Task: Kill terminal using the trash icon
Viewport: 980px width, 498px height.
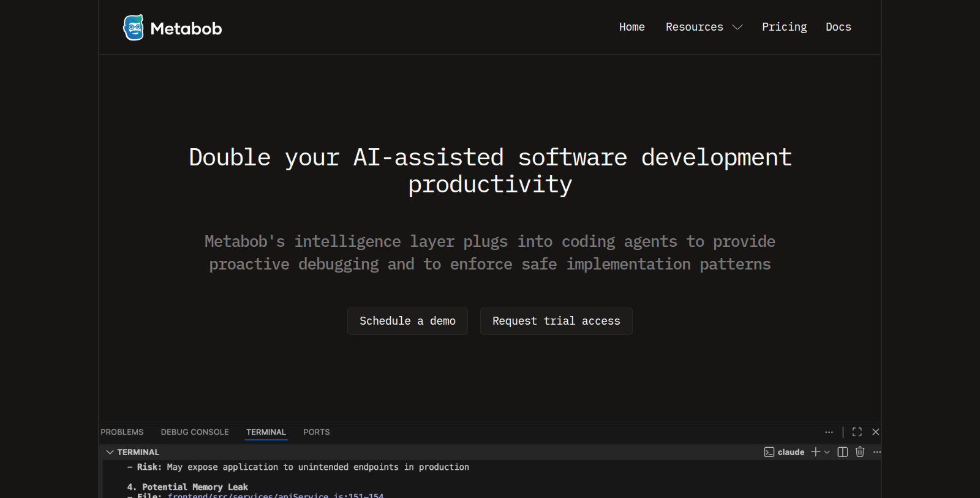Action: click(860, 452)
